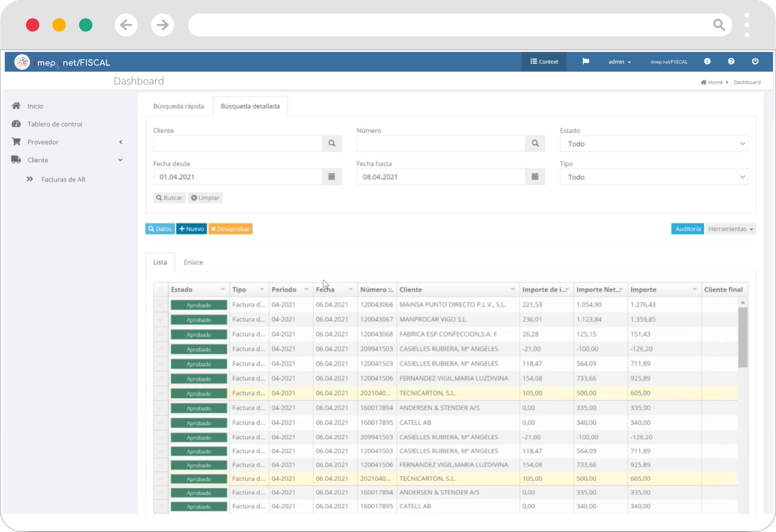
Task: Click the Inicio home icon in sidebar
Action: (16, 106)
